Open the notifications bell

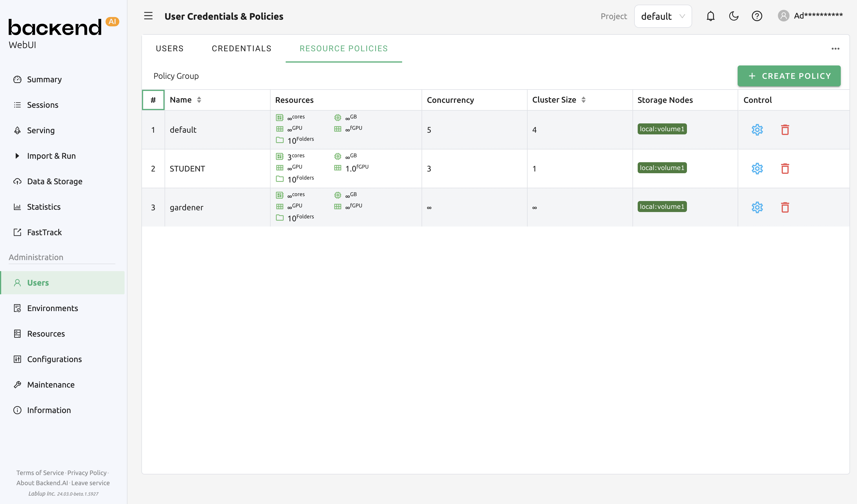tap(710, 16)
